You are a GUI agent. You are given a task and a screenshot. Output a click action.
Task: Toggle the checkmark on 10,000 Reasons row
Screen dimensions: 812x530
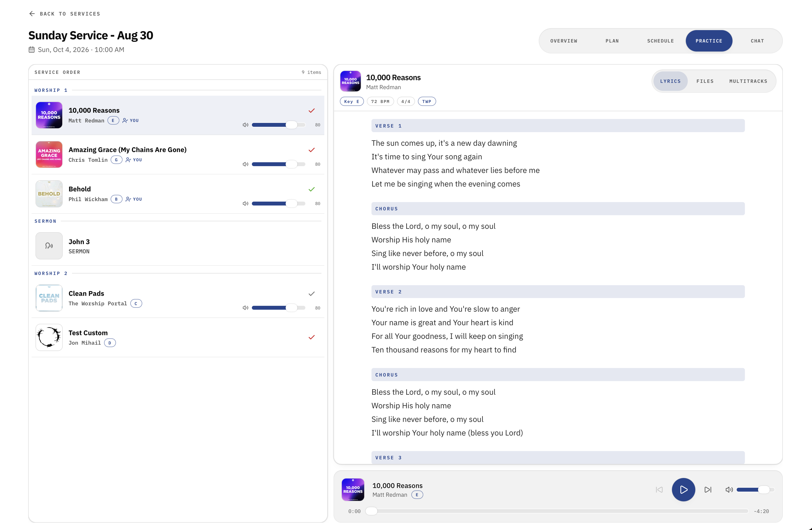[x=311, y=111]
